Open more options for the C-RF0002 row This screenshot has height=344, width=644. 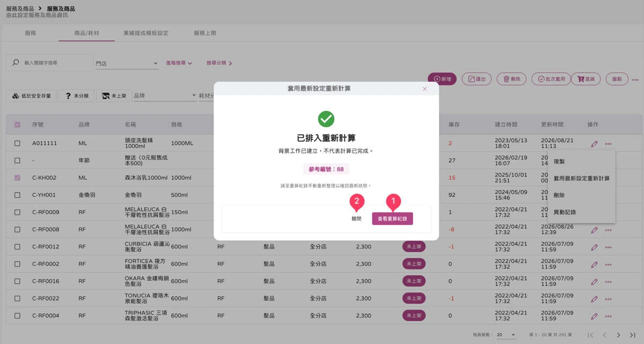pyautogui.click(x=608, y=265)
